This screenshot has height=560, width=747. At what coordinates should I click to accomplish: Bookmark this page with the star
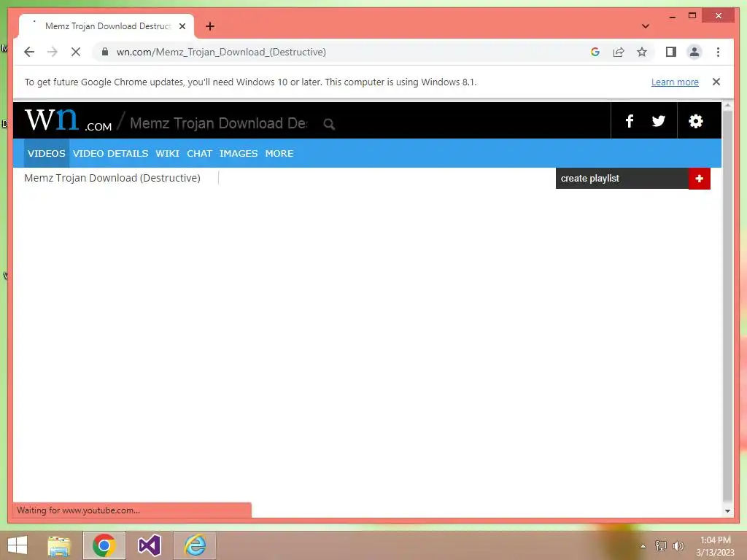point(642,52)
